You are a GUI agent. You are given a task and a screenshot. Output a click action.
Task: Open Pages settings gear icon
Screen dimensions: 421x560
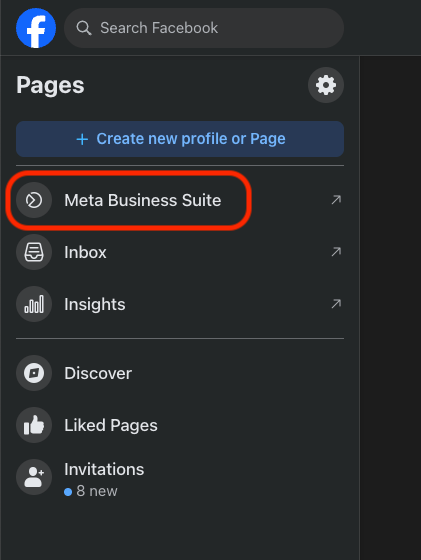[x=326, y=85]
